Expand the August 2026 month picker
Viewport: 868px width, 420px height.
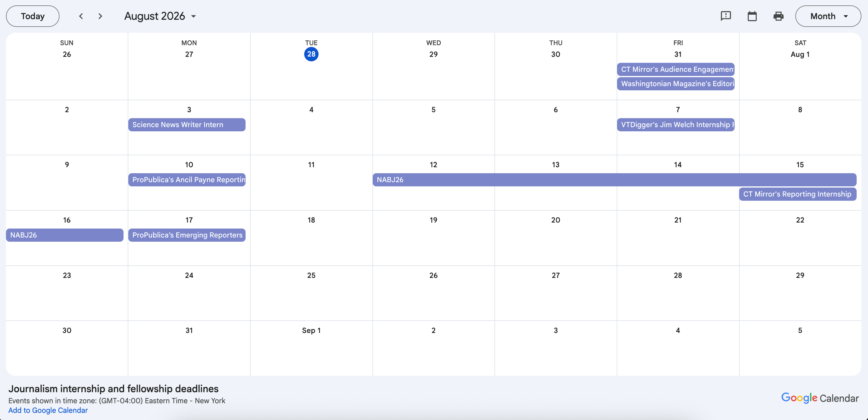[x=160, y=16]
